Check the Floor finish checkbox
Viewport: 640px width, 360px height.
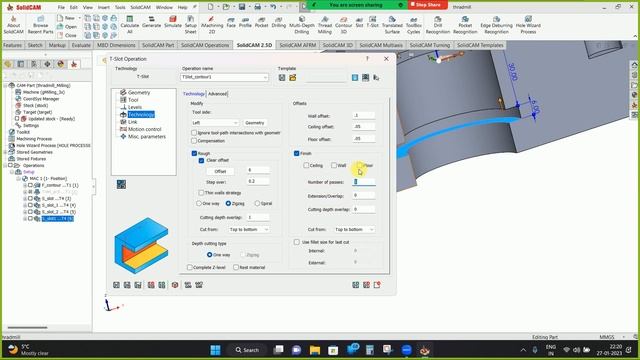359,165
